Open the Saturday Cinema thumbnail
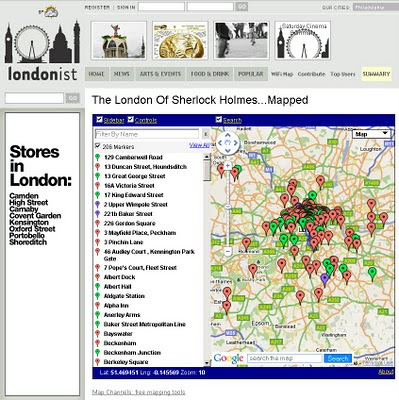The image size is (399, 400). 303,40
